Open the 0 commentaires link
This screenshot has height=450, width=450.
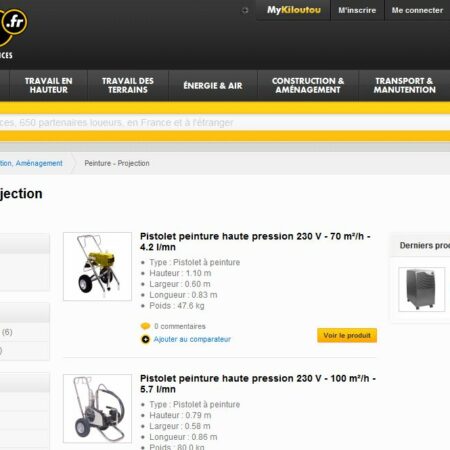click(x=180, y=326)
